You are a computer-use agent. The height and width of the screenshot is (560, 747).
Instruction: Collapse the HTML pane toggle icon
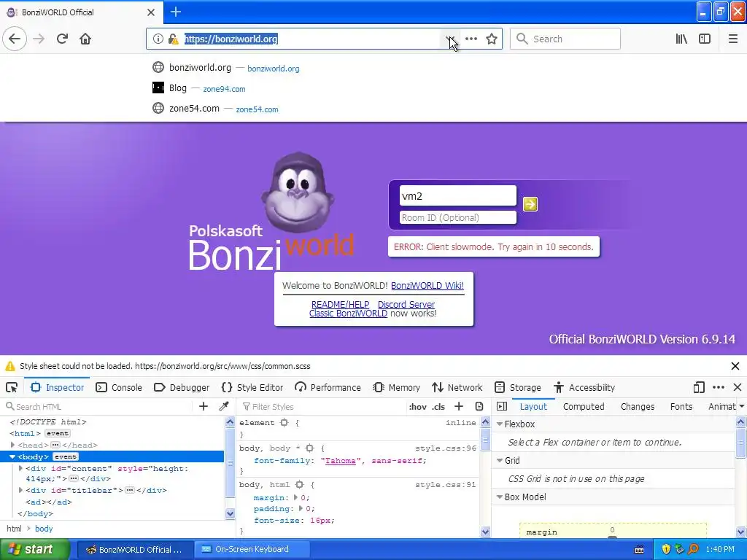pos(502,406)
